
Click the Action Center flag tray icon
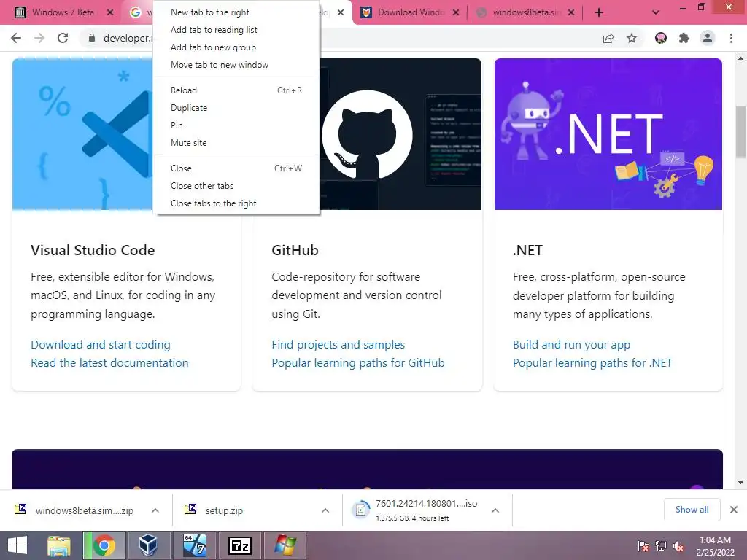coord(643,546)
